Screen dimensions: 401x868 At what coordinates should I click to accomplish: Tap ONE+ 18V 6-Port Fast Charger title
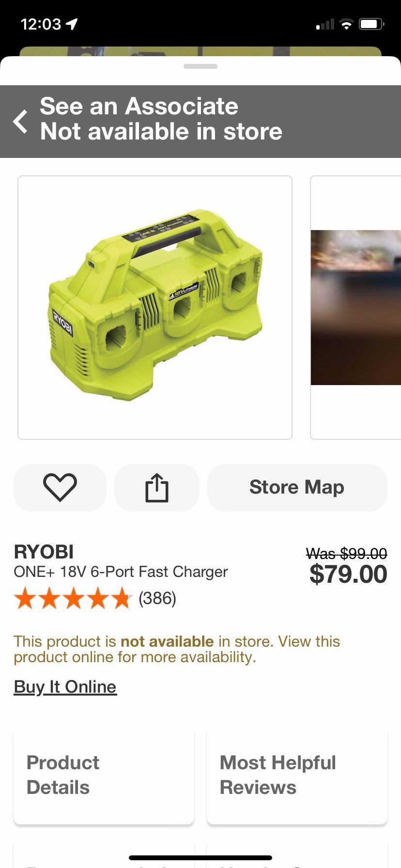tap(121, 572)
